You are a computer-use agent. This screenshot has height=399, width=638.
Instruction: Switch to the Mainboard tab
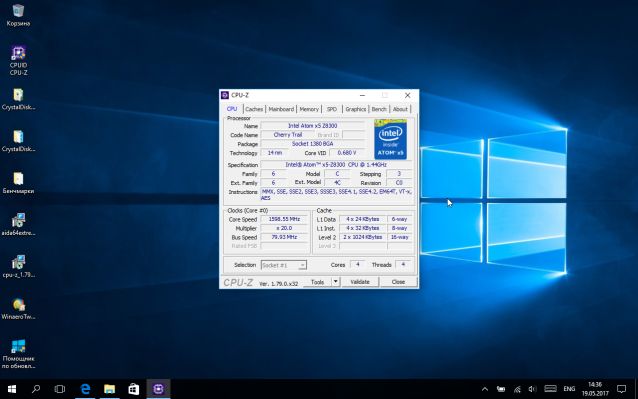[x=281, y=109]
